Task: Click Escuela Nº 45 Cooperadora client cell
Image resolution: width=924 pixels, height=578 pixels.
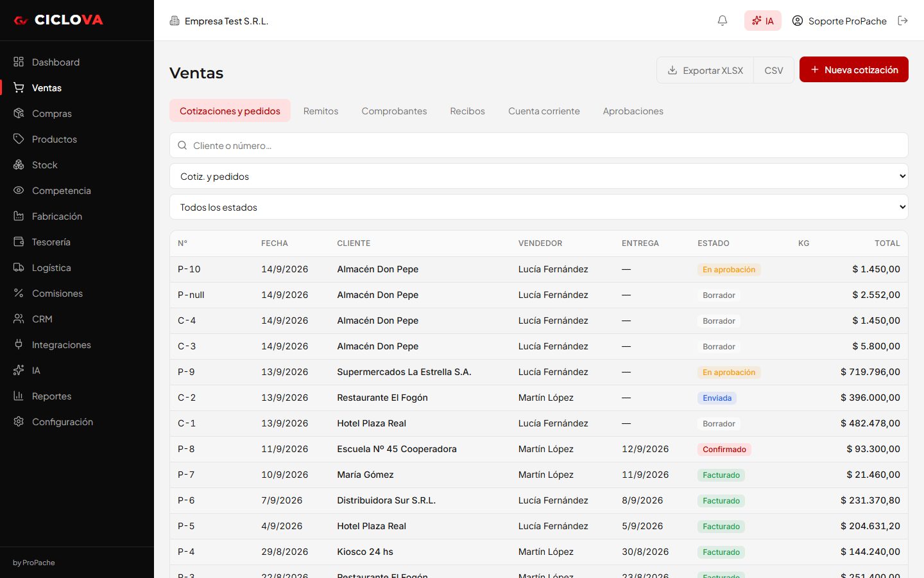Action: (x=397, y=449)
